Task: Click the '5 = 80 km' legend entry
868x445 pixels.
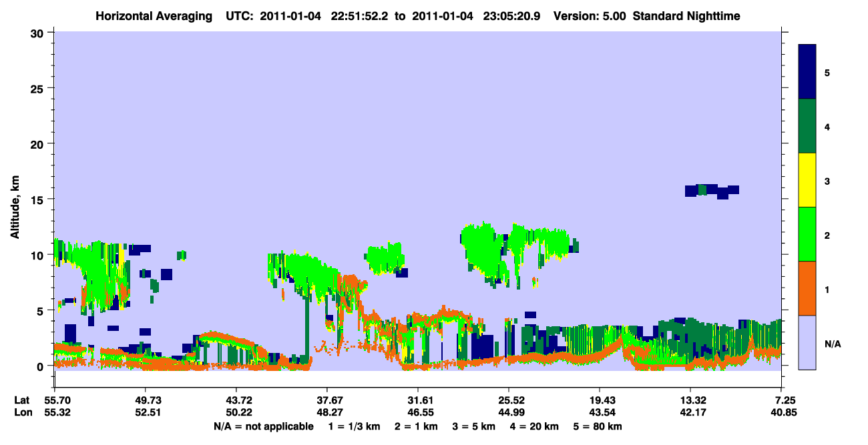Action: pos(598,426)
